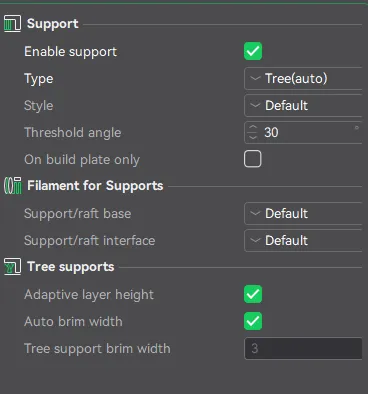Increase Threshold angle with the up arrow
Viewport: 368px width, 394px height.
(253, 127)
